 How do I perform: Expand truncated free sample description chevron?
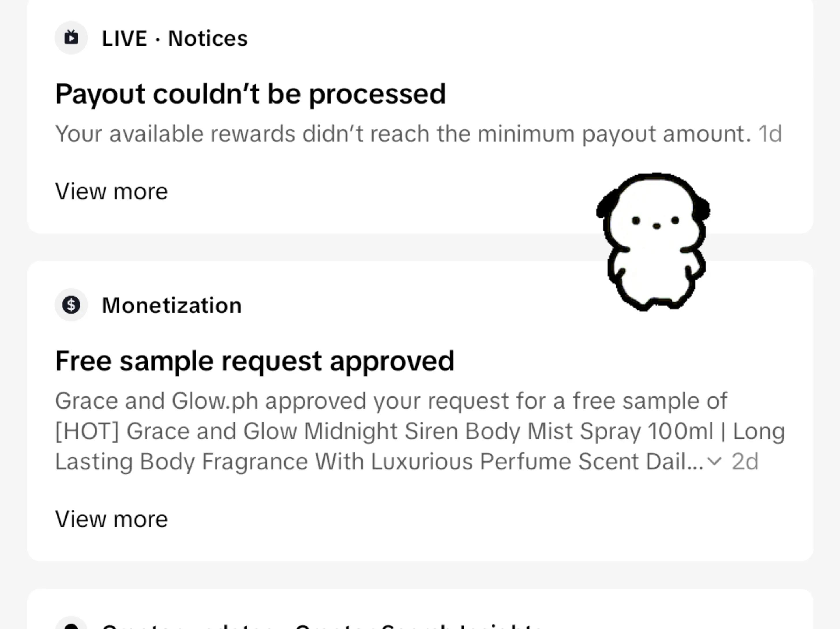715,461
